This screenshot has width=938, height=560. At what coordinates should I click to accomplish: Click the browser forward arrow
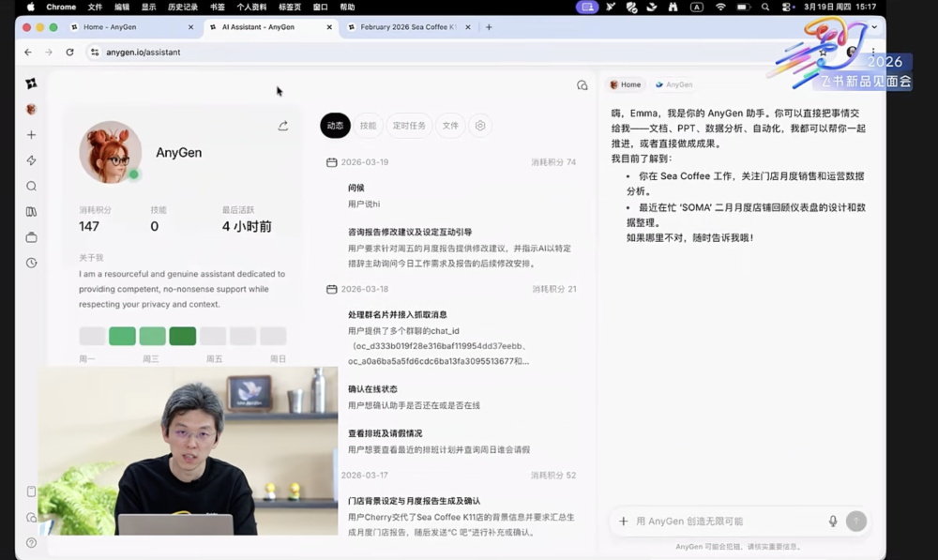pos(49,52)
